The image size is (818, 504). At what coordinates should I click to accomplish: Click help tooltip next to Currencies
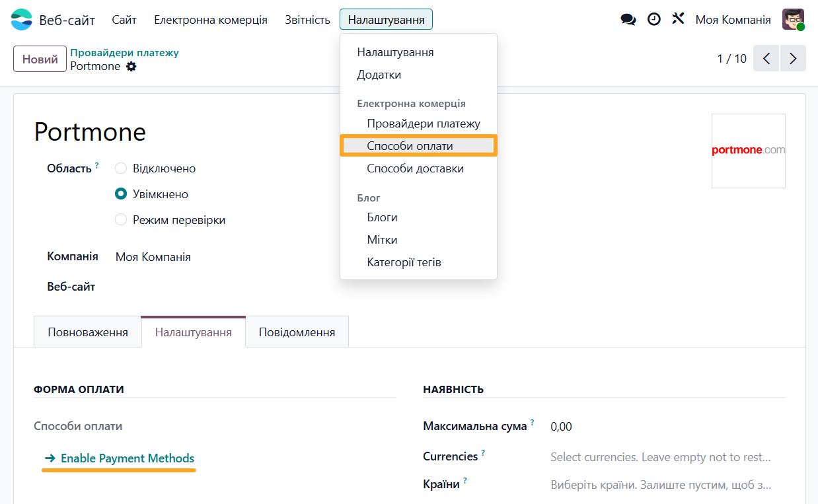pyautogui.click(x=483, y=453)
